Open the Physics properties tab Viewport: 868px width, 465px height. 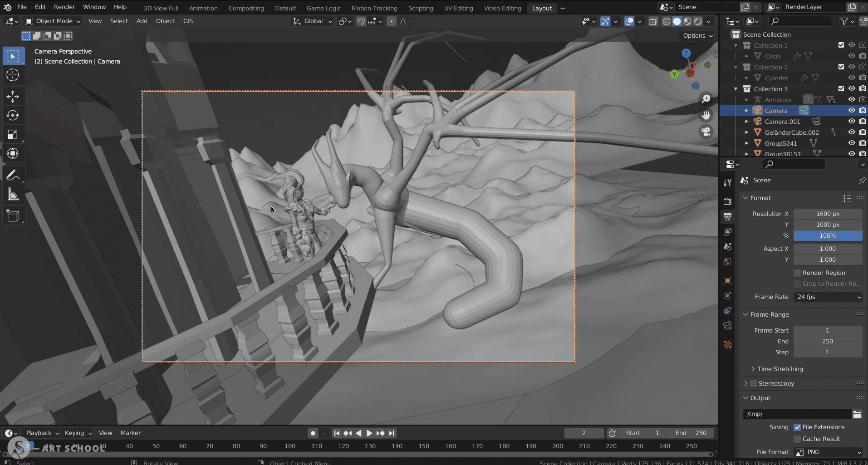(x=727, y=295)
